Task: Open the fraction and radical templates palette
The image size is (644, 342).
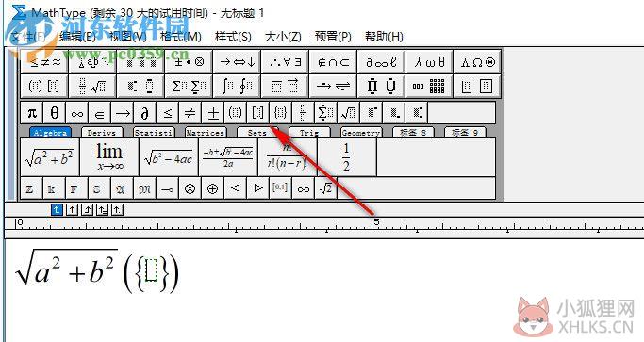Action: tap(92, 87)
